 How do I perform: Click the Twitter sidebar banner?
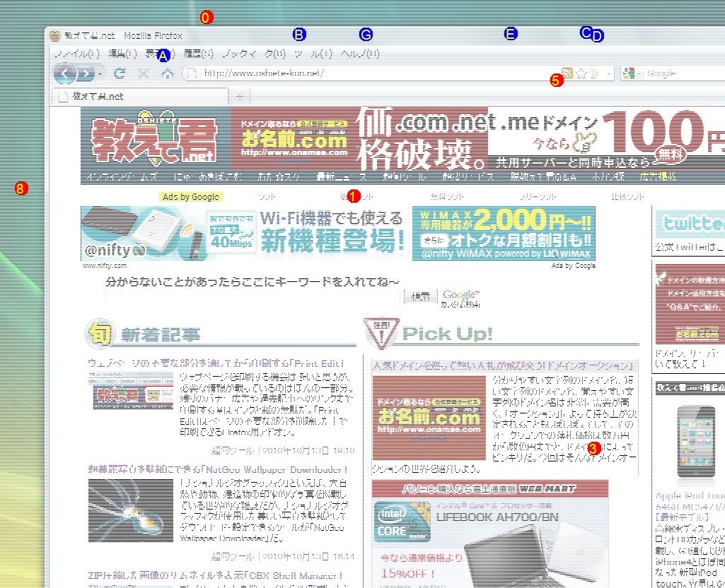(x=690, y=224)
